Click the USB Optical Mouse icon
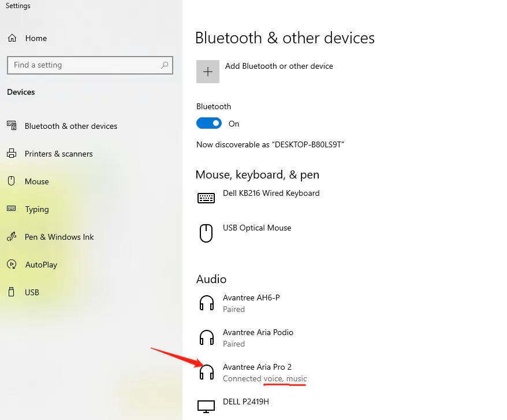The height and width of the screenshot is (420, 507). (206, 233)
